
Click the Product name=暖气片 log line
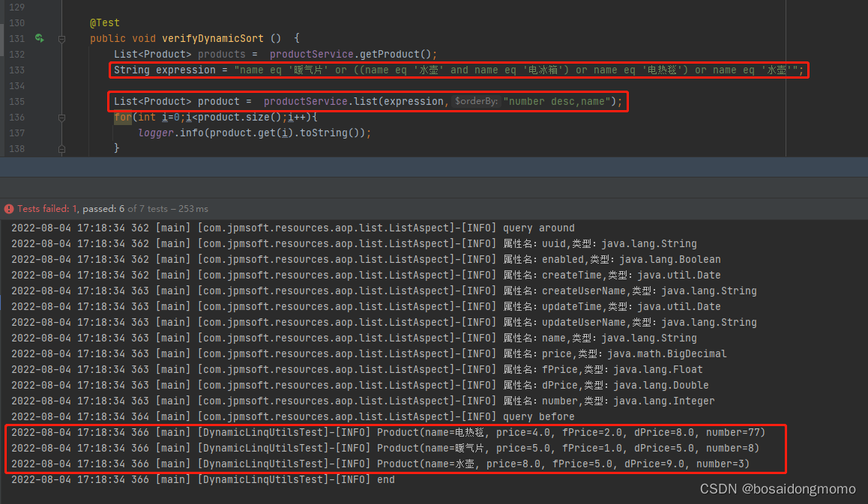[x=385, y=448]
